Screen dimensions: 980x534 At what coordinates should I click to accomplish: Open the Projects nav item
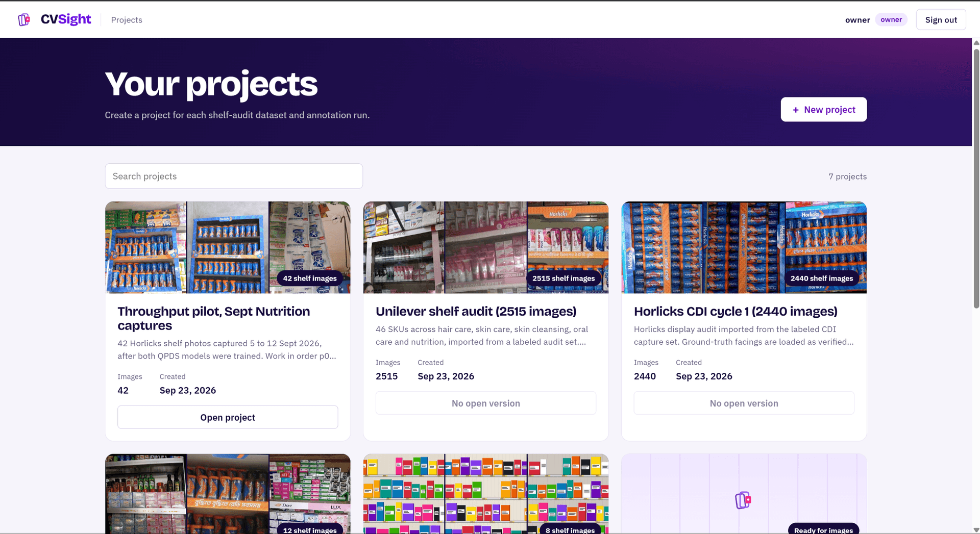tap(127, 20)
